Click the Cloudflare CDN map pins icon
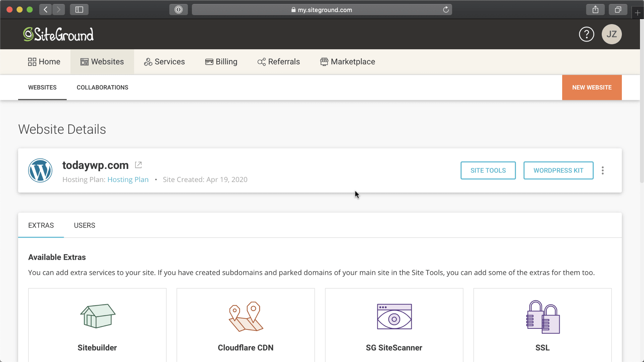644x362 pixels. pos(246,316)
